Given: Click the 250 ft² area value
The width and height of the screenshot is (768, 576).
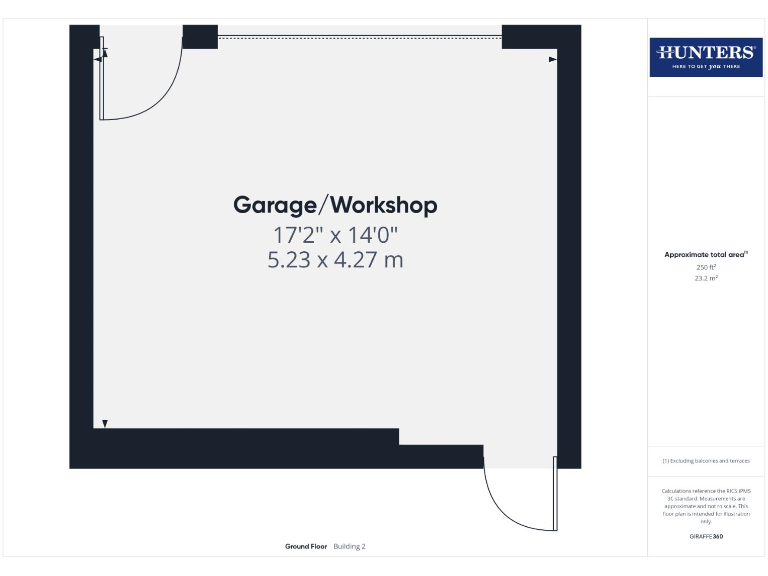Looking at the screenshot, I should tap(706, 267).
